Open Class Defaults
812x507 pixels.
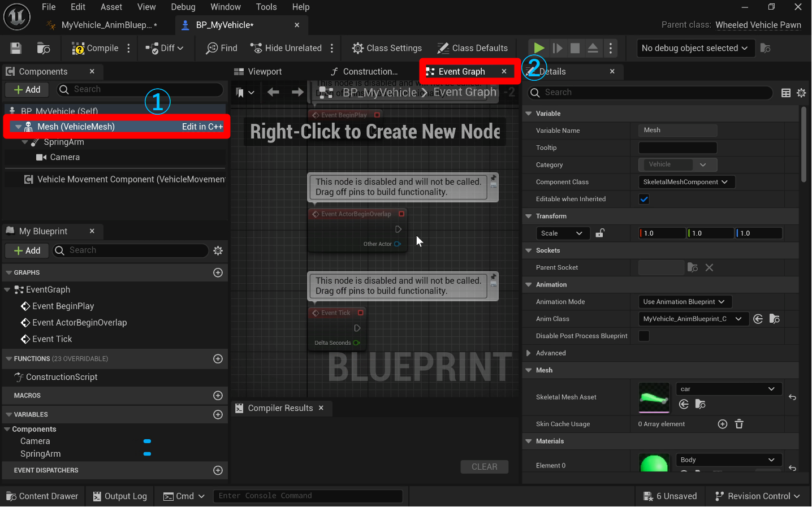pos(473,48)
